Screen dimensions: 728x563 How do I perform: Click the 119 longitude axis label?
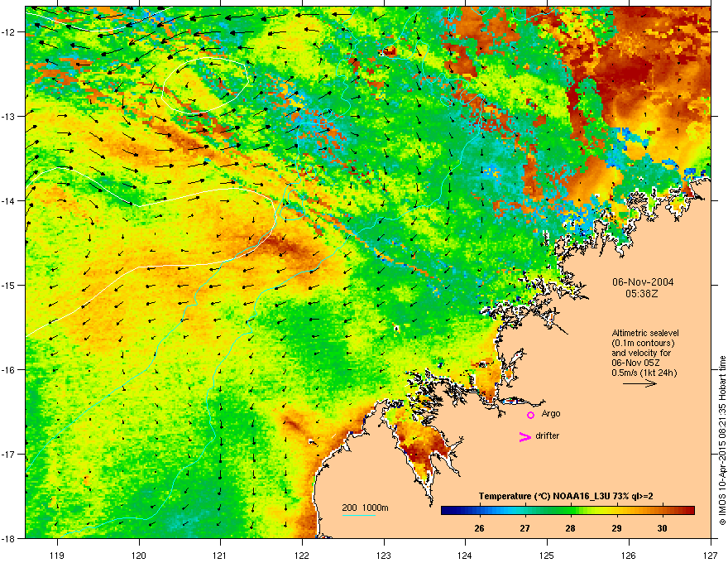[x=57, y=555]
